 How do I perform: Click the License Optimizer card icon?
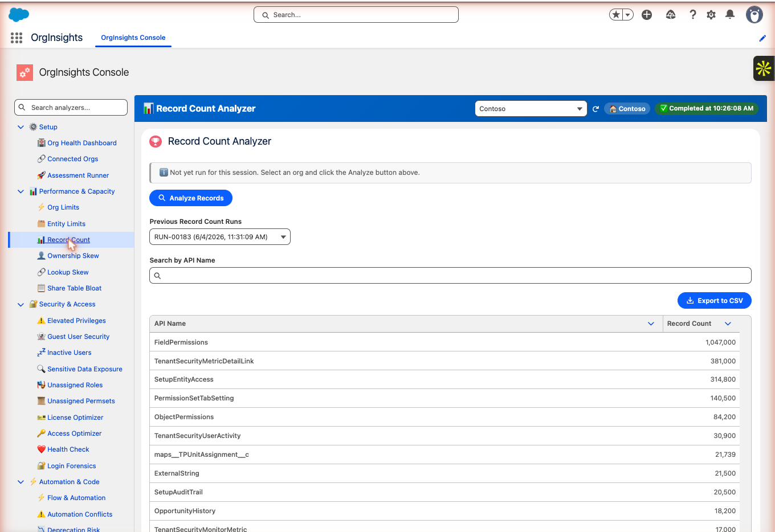[x=41, y=418]
